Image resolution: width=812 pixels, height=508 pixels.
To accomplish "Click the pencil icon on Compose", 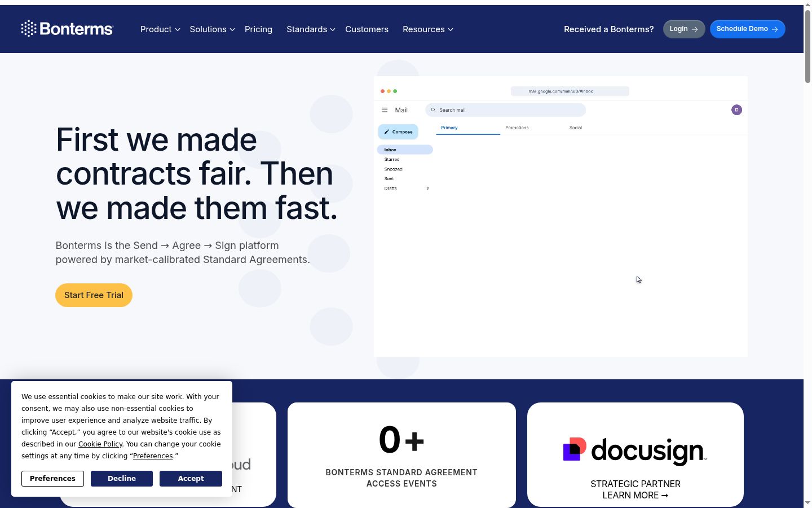I will pos(386,132).
